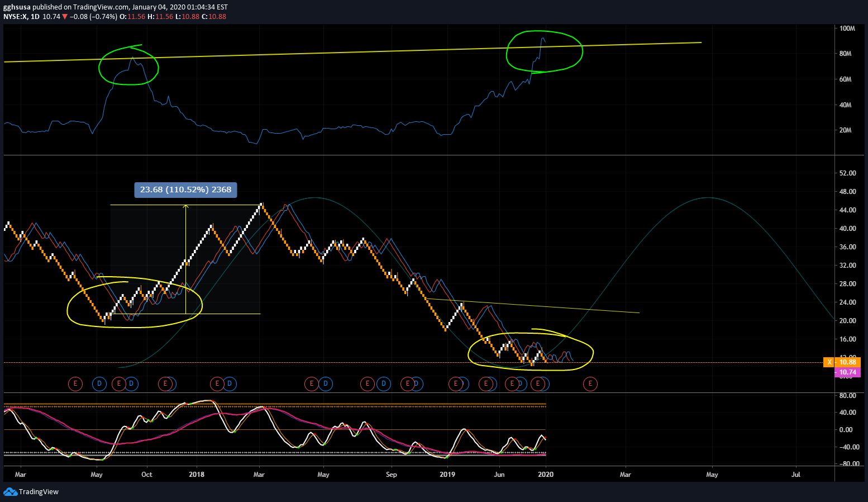Viewport: 868px width, 502px height.
Task: Click the 60M volume axis label
Action: coord(845,79)
